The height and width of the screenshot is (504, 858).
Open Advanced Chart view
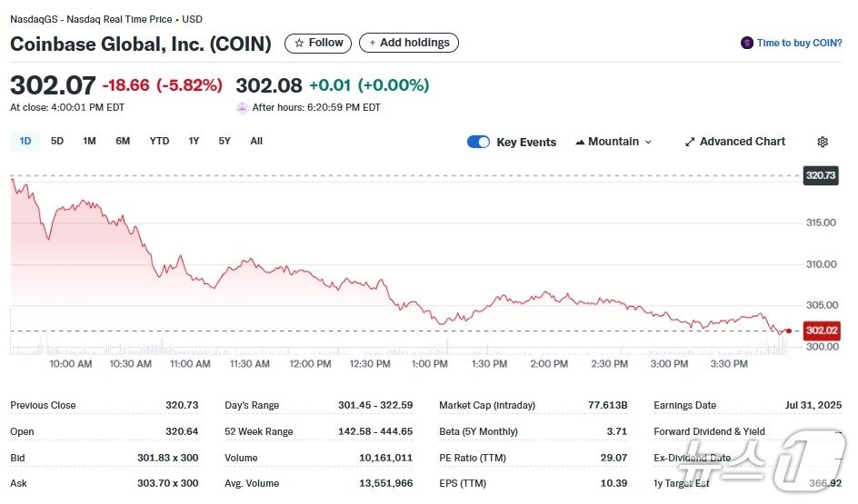(x=742, y=142)
